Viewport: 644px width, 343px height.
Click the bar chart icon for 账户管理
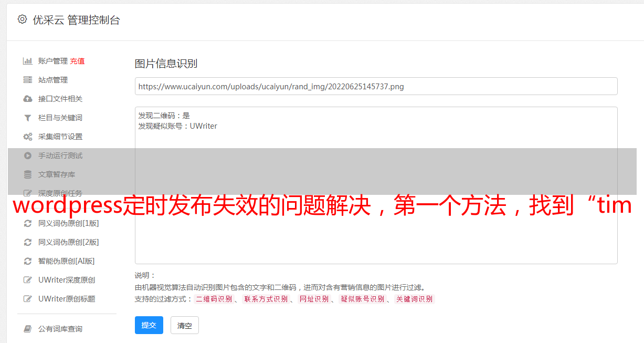pyautogui.click(x=28, y=61)
